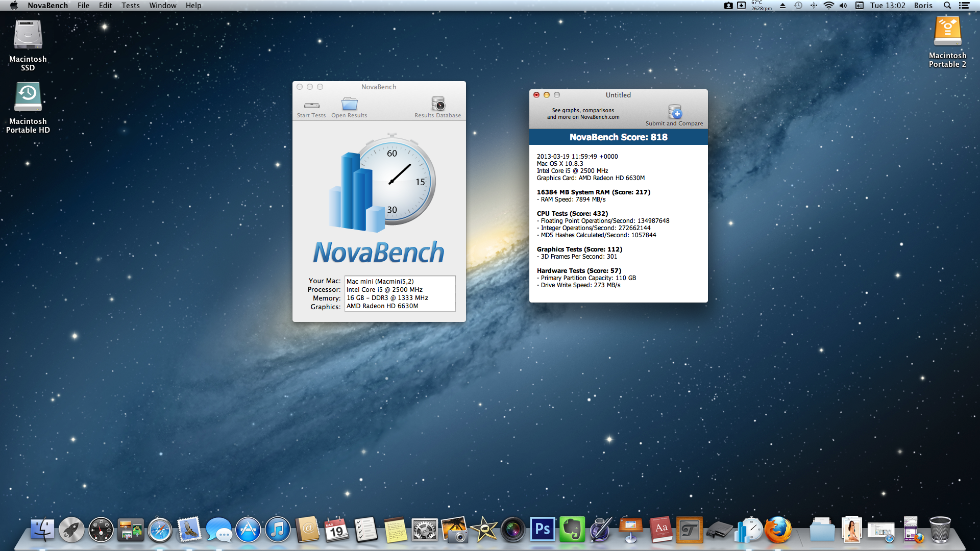Open the Apple menu
Screen dimensions: 980x551
pos(14,5)
